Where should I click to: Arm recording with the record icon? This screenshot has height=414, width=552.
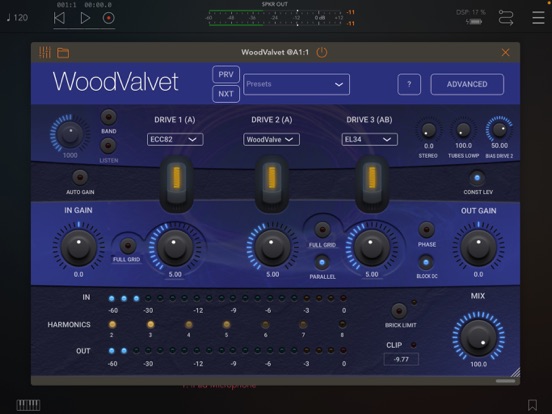coord(108,18)
